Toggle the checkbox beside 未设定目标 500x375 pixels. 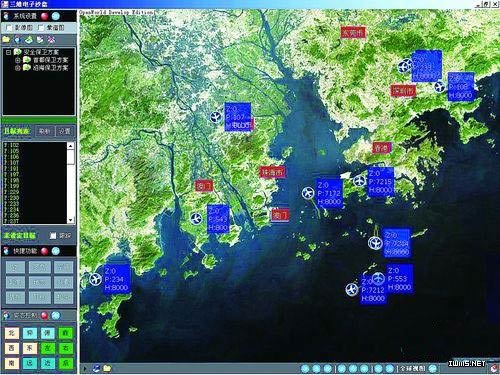point(53,236)
